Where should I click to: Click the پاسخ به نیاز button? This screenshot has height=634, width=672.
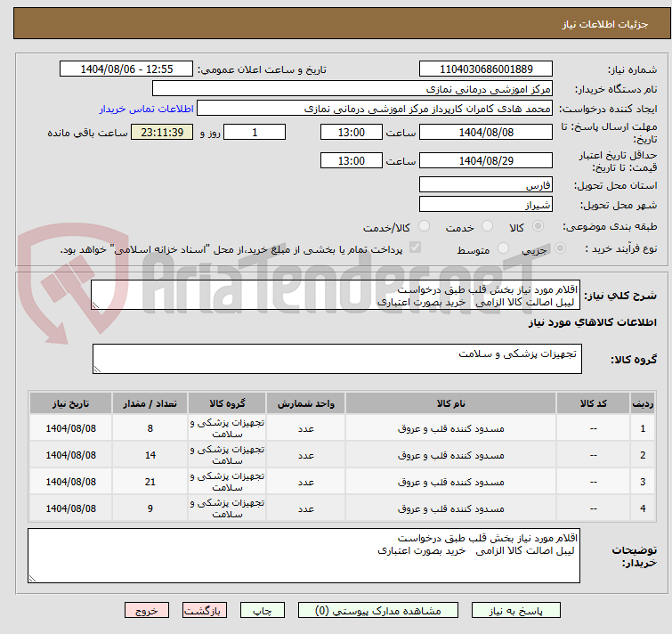[516, 611]
